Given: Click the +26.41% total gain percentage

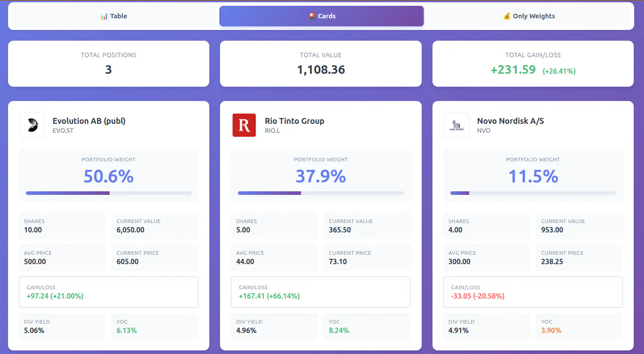Looking at the screenshot, I should (x=559, y=71).
